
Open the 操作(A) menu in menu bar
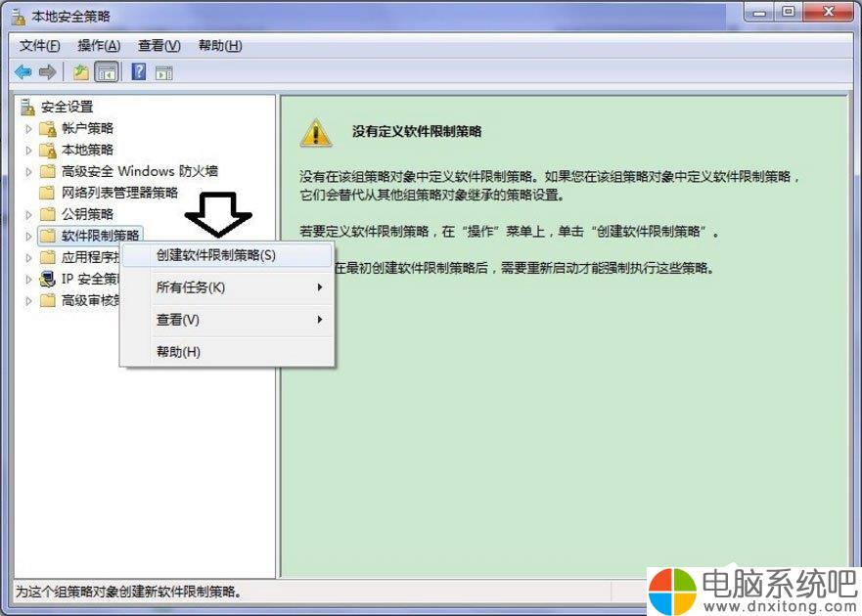99,46
